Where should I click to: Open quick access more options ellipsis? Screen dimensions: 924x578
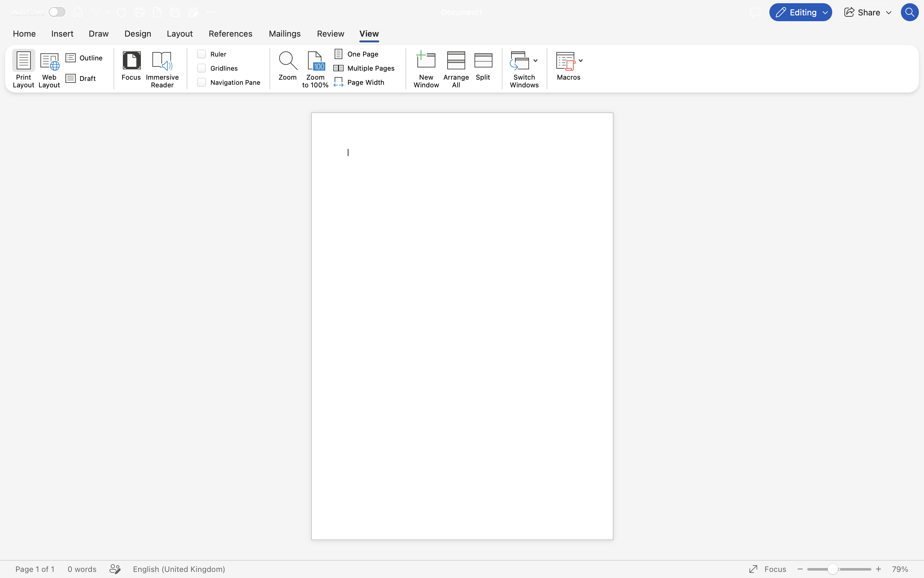pyautogui.click(x=211, y=12)
